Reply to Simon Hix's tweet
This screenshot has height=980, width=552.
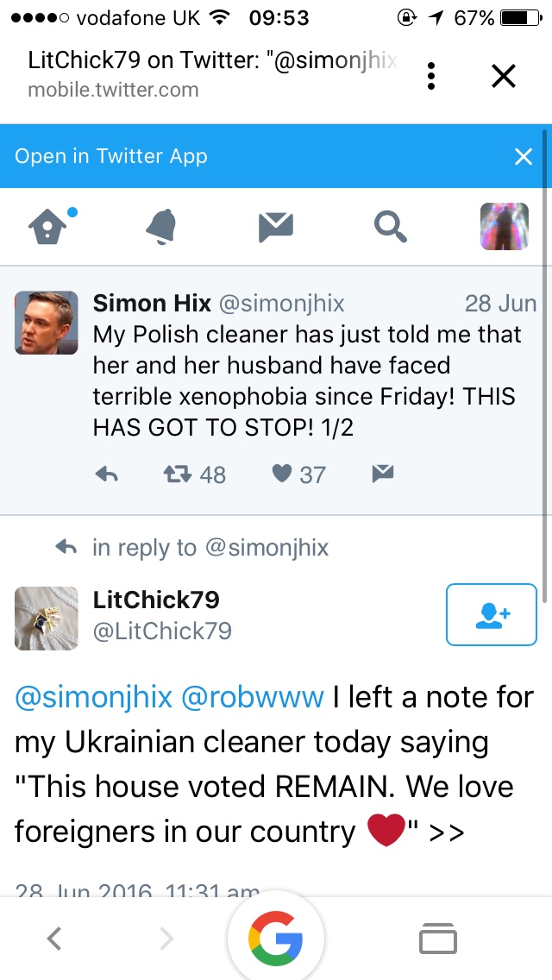point(106,474)
